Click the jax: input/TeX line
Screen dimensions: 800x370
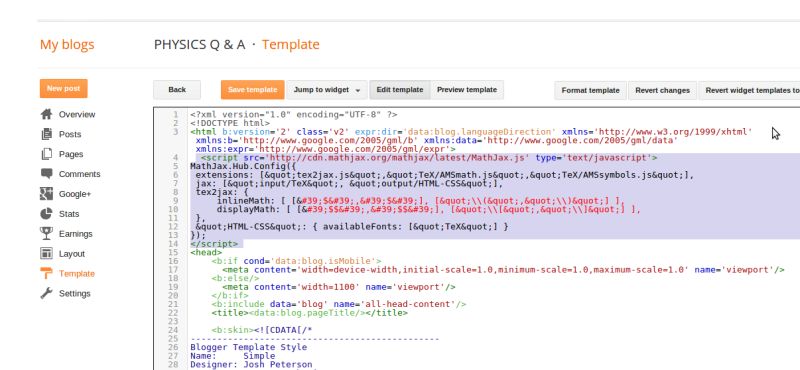(349, 184)
